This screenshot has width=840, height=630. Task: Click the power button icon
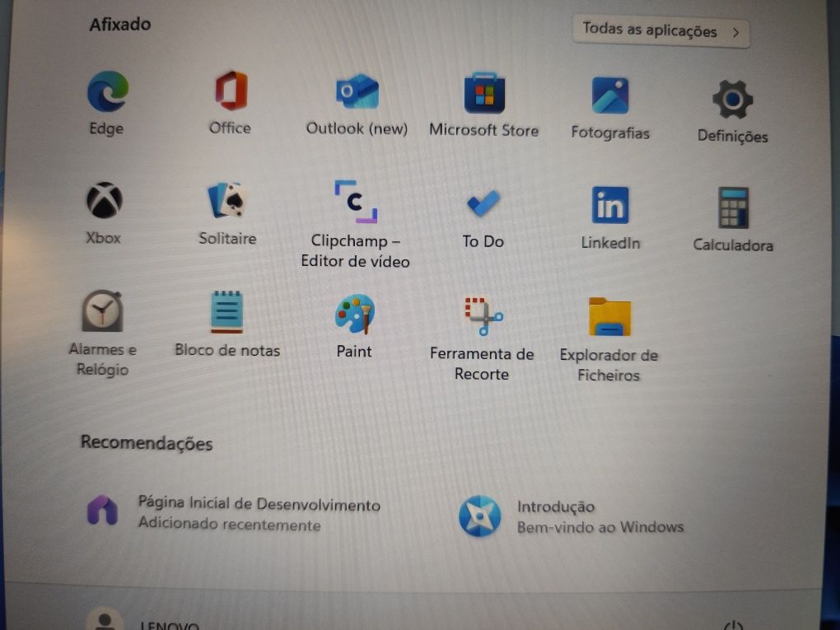733,626
